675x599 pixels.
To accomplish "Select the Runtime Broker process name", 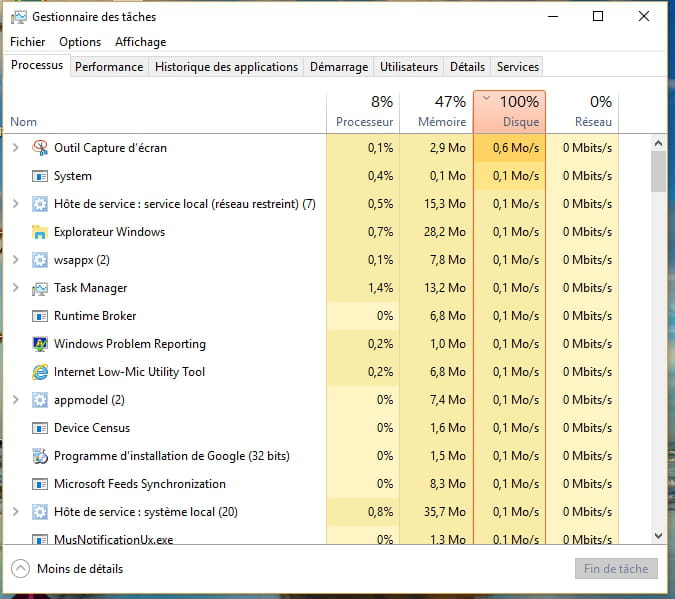I will tap(95, 316).
